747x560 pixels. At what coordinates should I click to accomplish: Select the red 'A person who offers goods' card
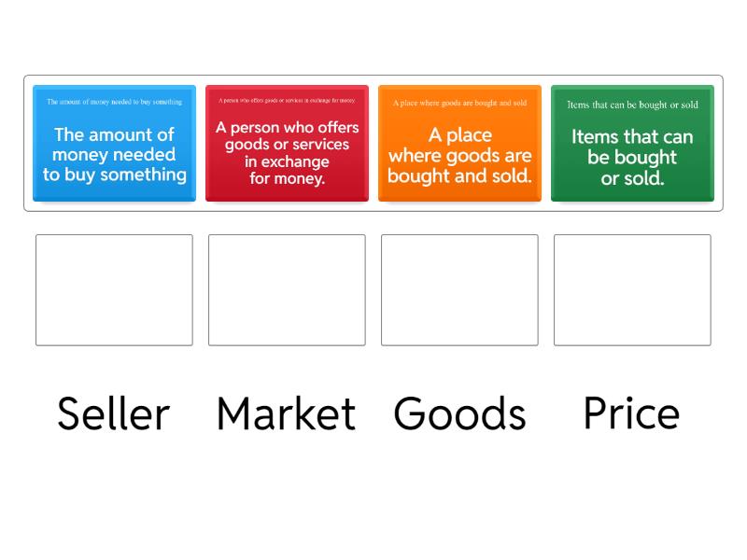tap(287, 144)
